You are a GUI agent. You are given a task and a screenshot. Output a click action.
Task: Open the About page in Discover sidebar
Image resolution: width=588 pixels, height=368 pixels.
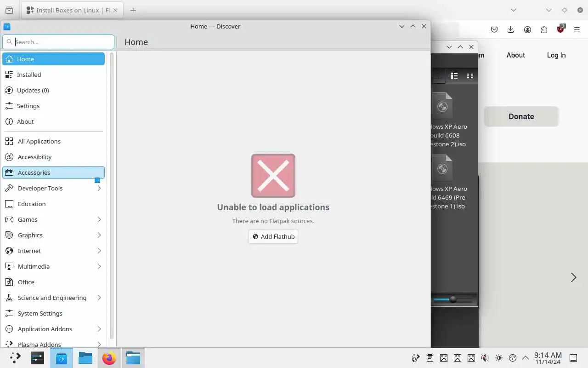(x=53, y=121)
